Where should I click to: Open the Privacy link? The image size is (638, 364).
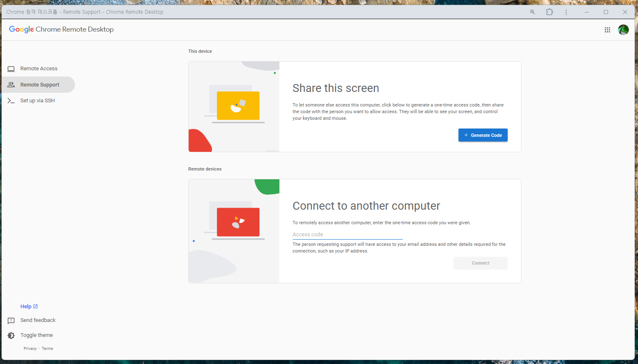pyautogui.click(x=30, y=349)
